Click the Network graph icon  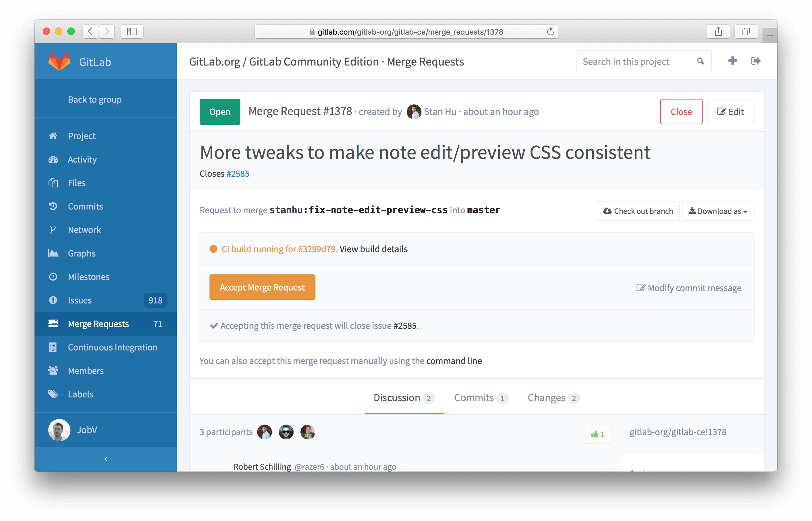tap(54, 230)
